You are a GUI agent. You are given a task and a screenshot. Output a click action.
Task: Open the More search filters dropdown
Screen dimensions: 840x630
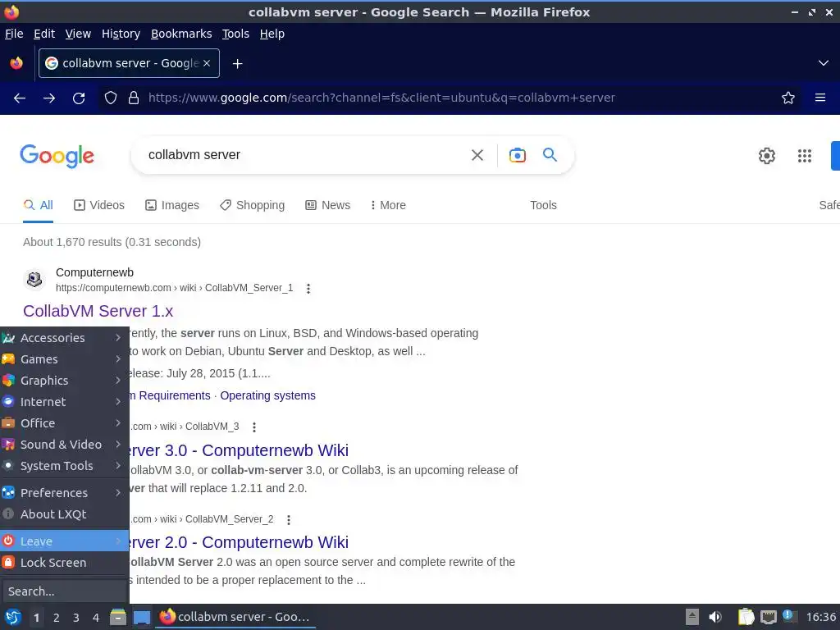click(388, 206)
